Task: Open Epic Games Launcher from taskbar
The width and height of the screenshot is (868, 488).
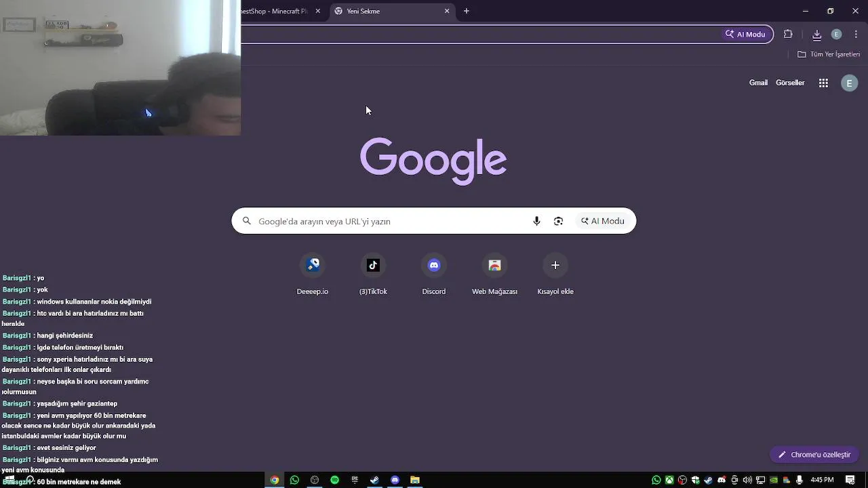Action: coord(355,480)
